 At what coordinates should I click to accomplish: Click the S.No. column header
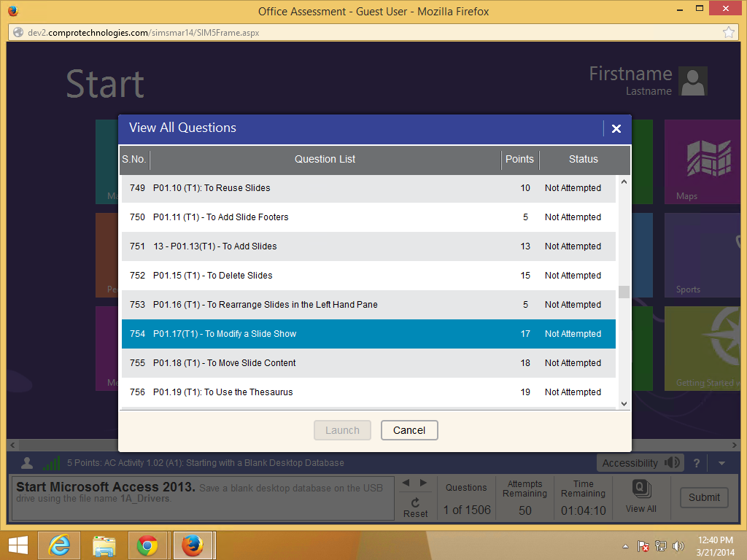click(x=134, y=159)
